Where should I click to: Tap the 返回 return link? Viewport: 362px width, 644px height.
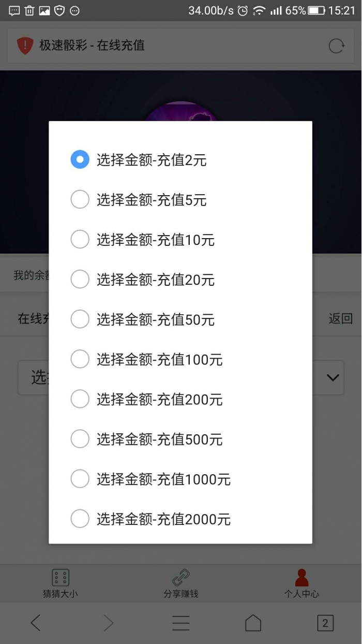click(340, 319)
